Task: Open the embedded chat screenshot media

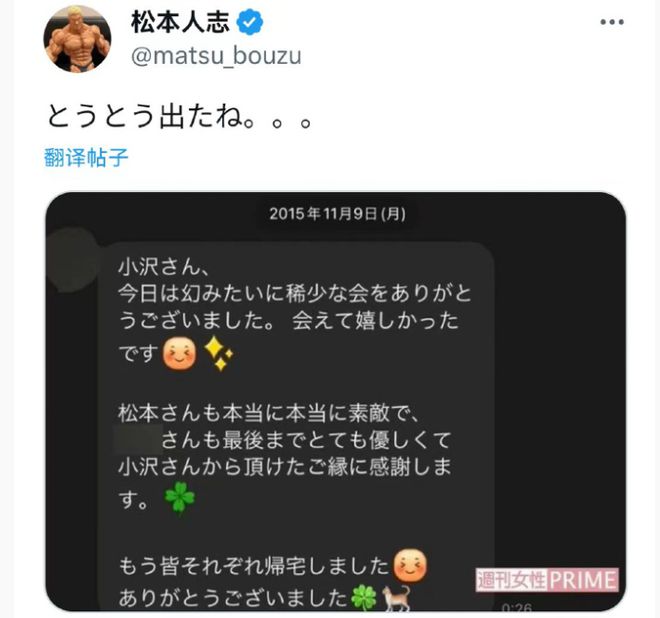Action: (335, 402)
